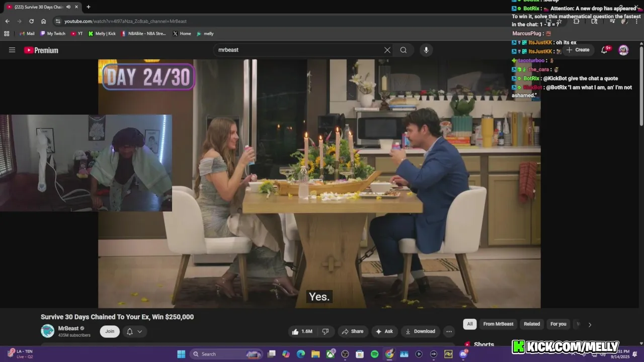Click the Ask button below video
644x362 pixels.
click(x=384, y=331)
